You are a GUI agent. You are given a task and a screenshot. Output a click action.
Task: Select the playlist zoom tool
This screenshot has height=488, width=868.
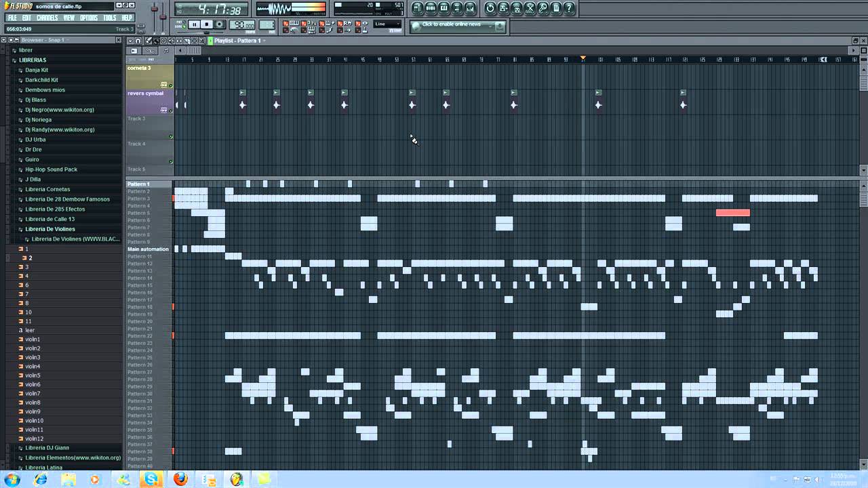[x=202, y=41]
